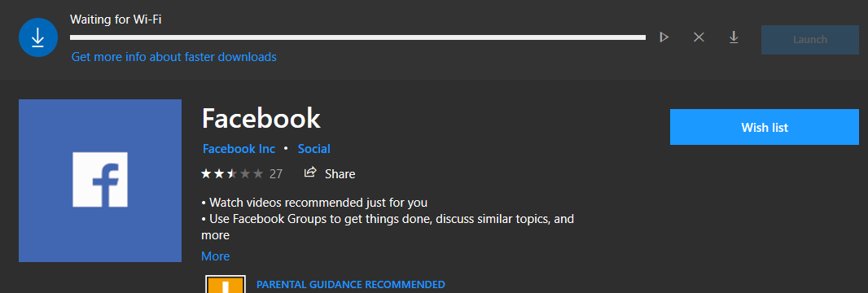This screenshot has height=293, width=868.
Task: Click the blue circular download icon
Action: pyautogui.click(x=37, y=37)
